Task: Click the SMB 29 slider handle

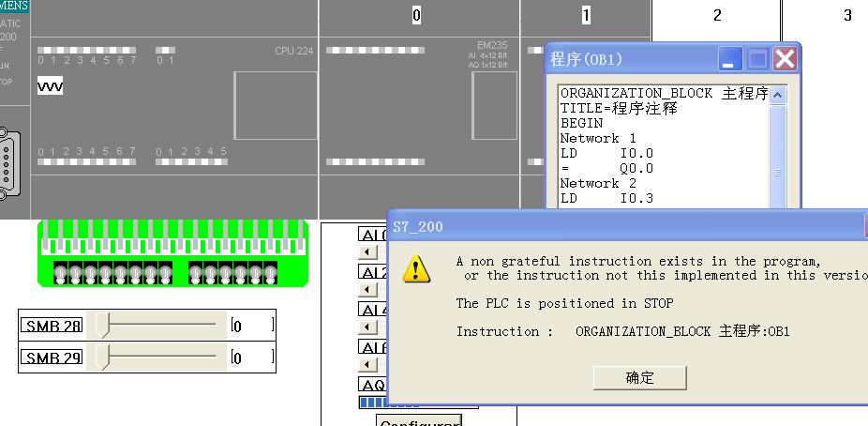Action: pos(103,357)
